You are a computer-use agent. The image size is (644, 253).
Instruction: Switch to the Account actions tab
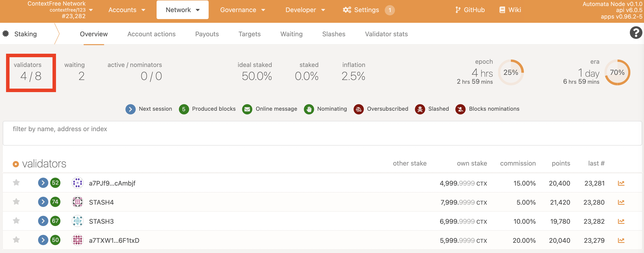(x=151, y=34)
